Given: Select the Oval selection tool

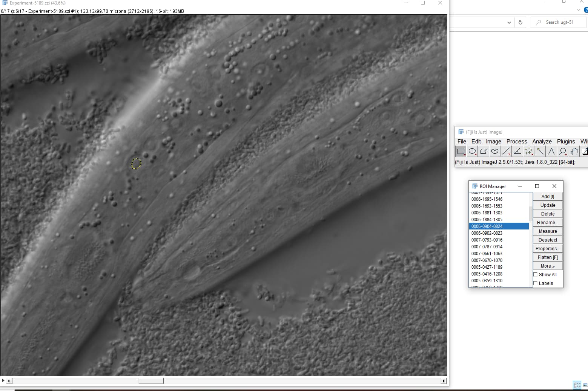Looking at the screenshot, I should [x=472, y=151].
